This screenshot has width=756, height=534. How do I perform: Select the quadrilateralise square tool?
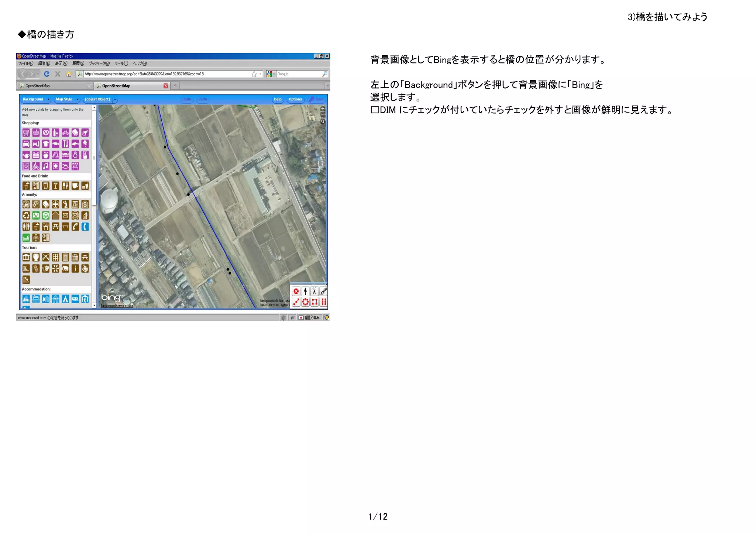[315, 302]
